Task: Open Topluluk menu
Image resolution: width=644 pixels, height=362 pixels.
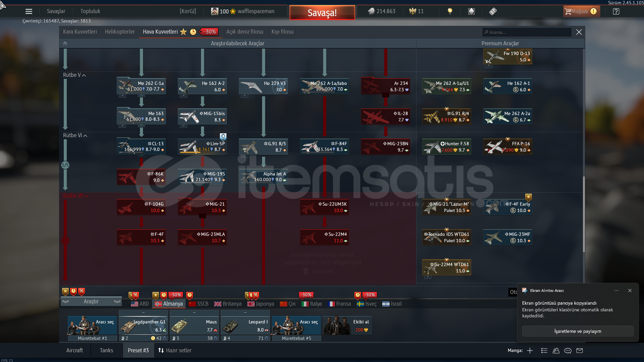Action: (90, 11)
